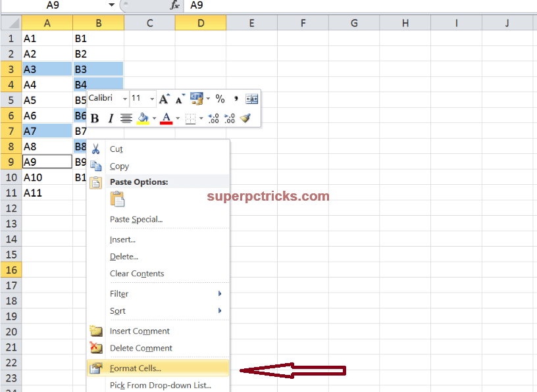Select column D header

pos(201,23)
